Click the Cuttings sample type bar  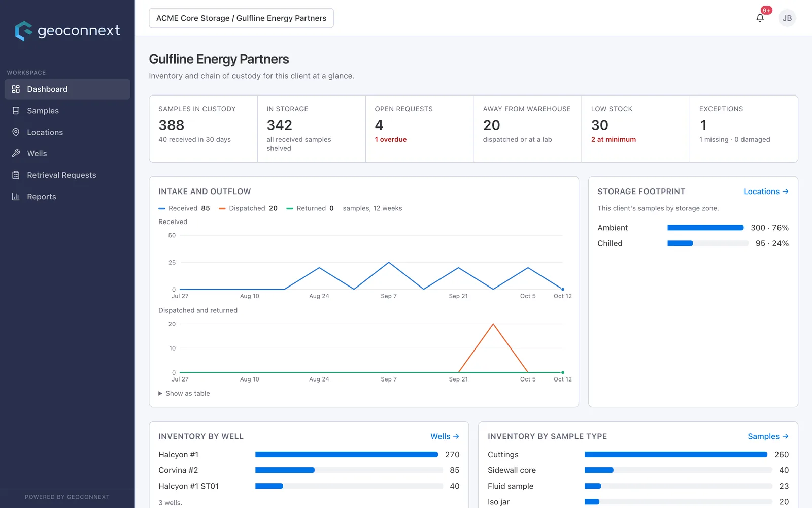point(679,455)
